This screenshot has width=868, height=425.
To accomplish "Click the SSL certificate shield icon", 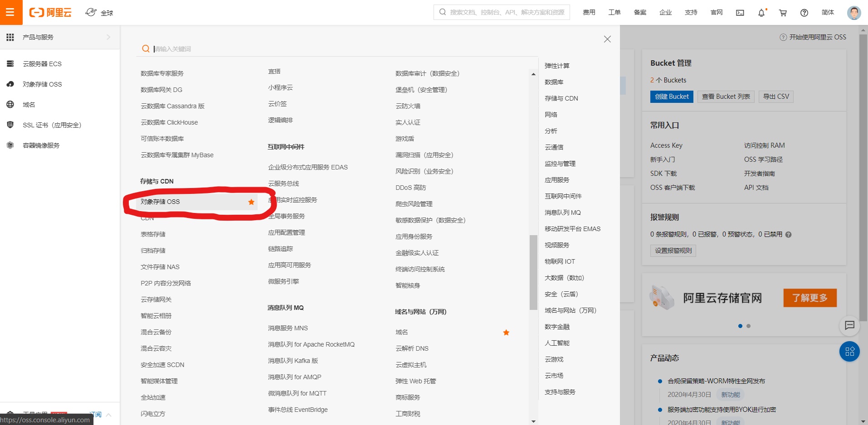I will [x=10, y=125].
